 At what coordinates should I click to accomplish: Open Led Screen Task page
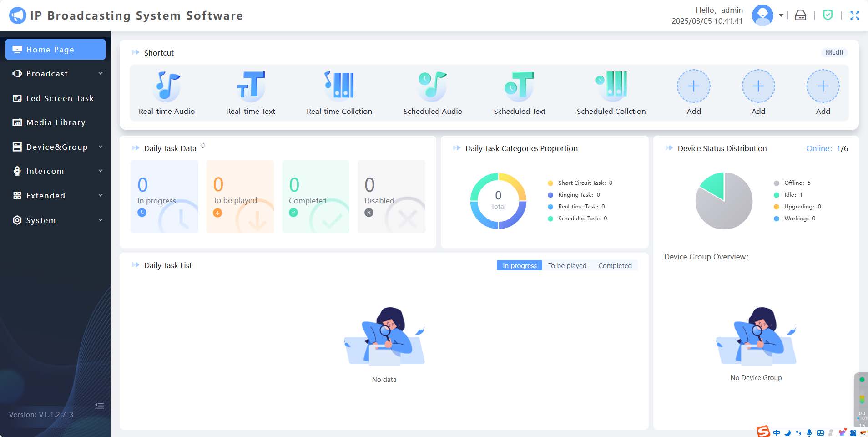[x=56, y=98]
